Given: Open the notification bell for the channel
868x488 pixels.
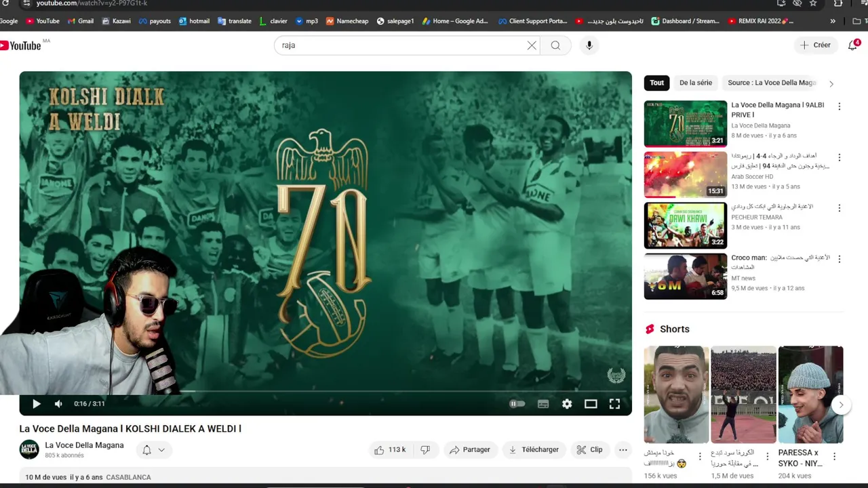Looking at the screenshot, I should point(146,450).
